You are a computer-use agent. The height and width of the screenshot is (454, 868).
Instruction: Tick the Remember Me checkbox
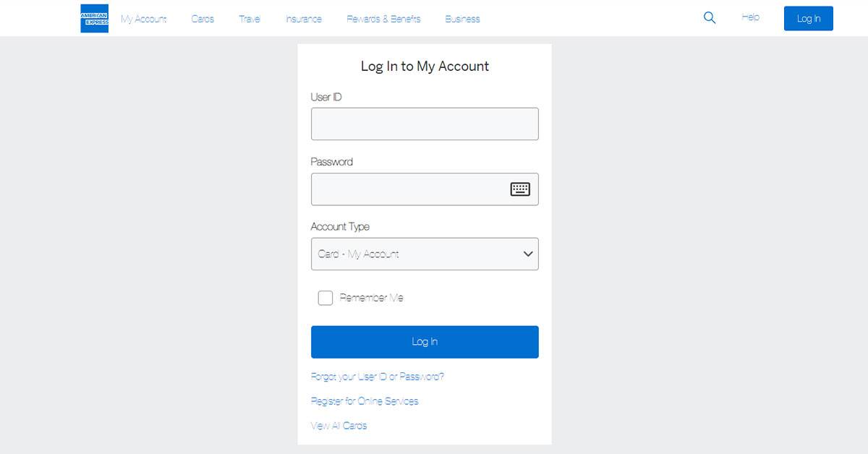[325, 298]
